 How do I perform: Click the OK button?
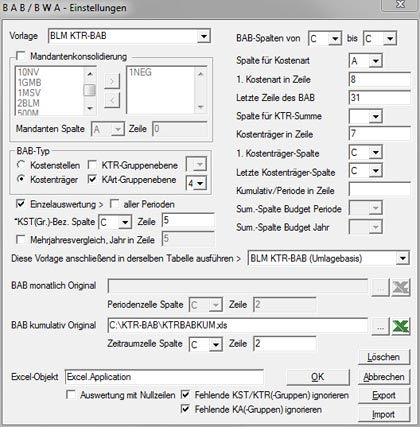[318, 377]
